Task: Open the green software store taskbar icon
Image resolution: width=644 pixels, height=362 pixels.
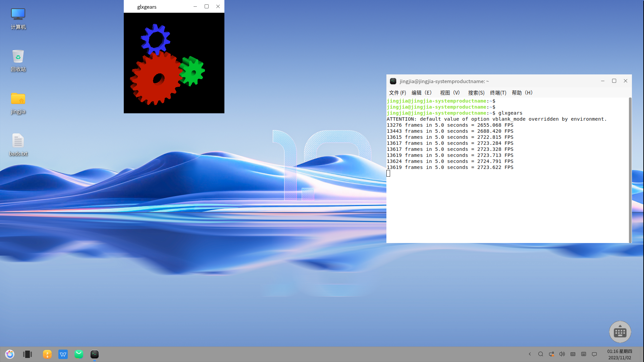Action: point(79,354)
